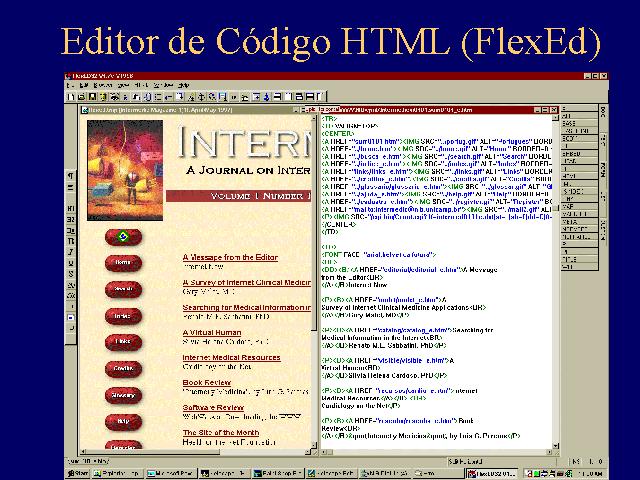Click the preview pane horizontal scrollbar
The height and width of the screenshot is (480, 640).
coord(196,452)
